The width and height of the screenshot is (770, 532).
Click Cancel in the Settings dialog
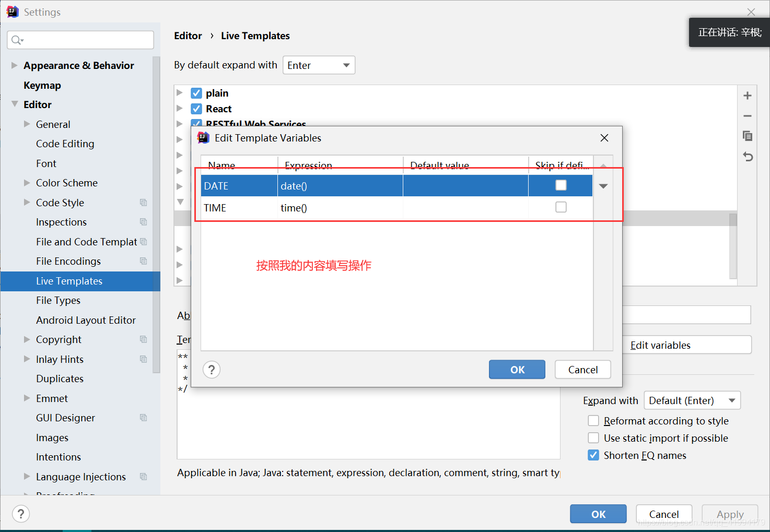[x=664, y=514]
